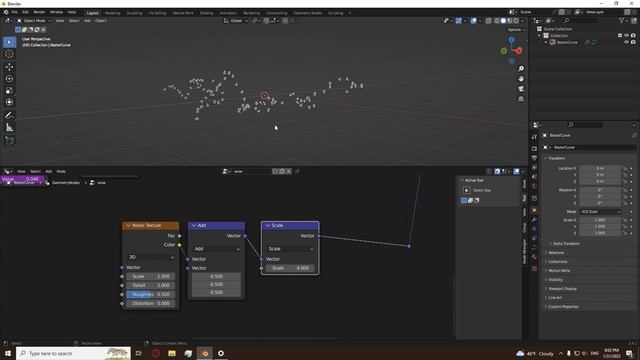Open the viewport Options dropdown
Screen dimensions: 640x360
[516, 30]
